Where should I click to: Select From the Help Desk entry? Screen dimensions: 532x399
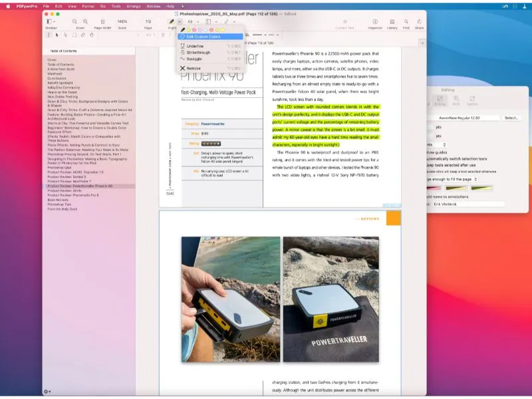coord(62,209)
